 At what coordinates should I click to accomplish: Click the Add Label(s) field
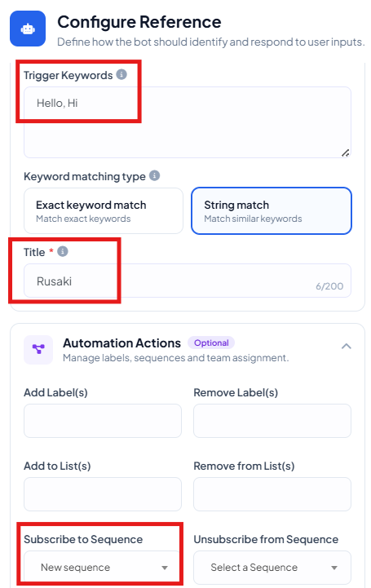click(103, 421)
